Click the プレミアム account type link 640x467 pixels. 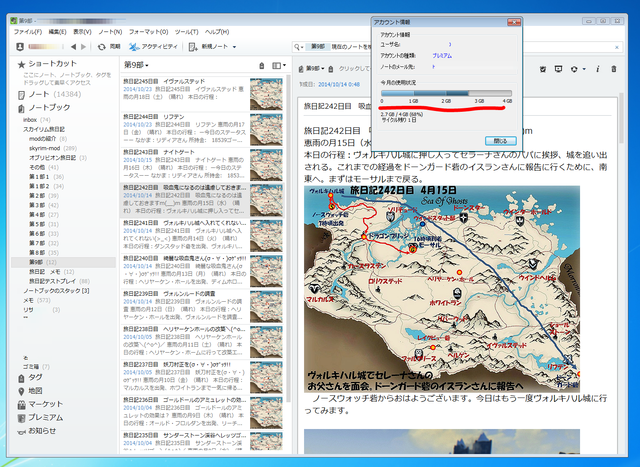tap(442, 56)
